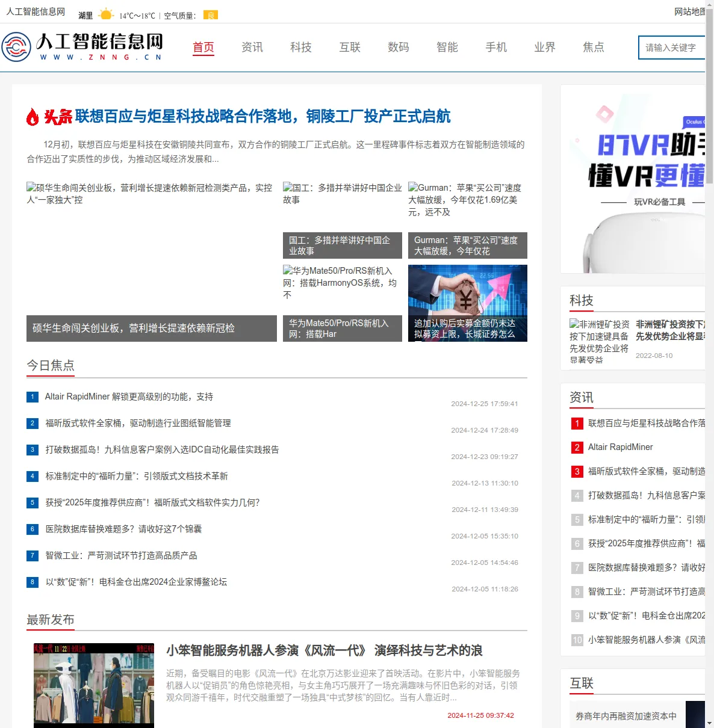This screenshot has width=714, height=728.
Task: Open sidebar rank 6 获授“2025年度推荐供应商”
Action: (647, 543)
